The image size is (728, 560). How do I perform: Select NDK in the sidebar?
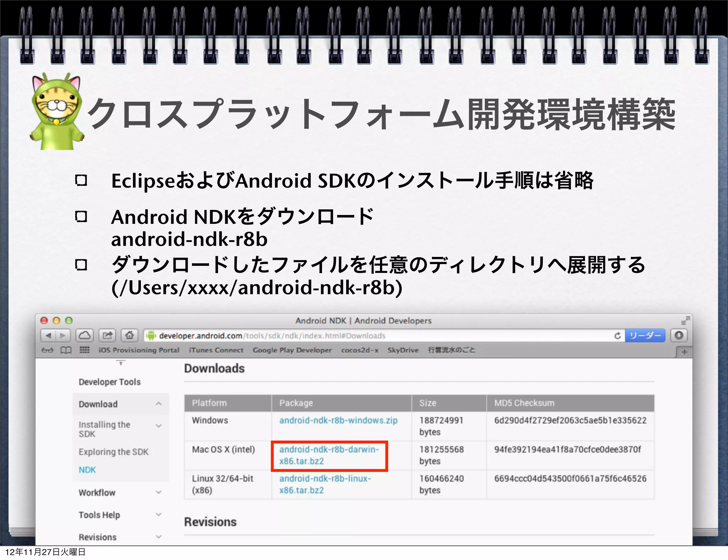point(87,470)
